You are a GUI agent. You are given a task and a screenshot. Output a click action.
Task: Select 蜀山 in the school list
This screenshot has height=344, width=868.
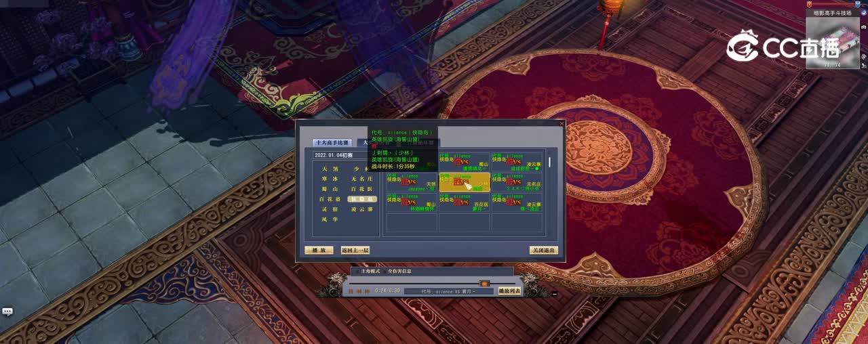[330, 189]
